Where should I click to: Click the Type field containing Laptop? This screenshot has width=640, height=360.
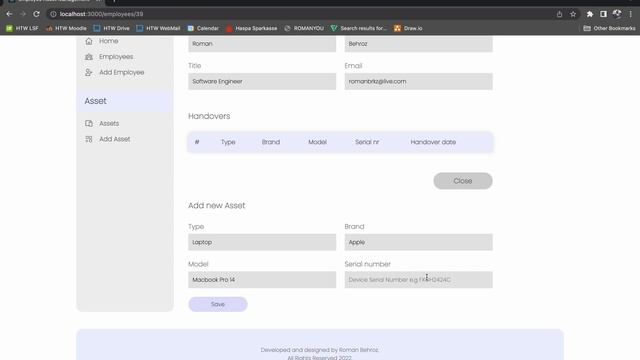pyautogui.click(x=262, y=242)
